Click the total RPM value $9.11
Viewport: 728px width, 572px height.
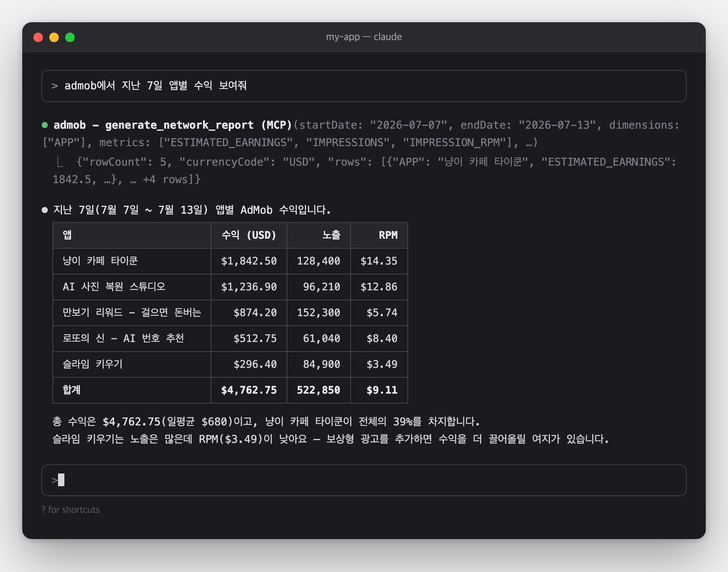(x=382, y=390)
